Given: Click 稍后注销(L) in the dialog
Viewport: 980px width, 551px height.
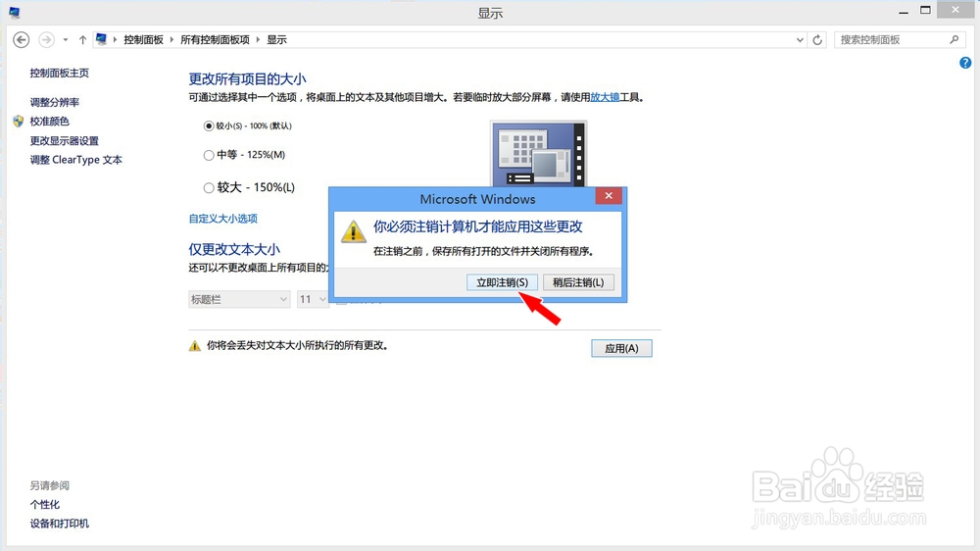Looking at the screenshot, I should pos(578,282).
